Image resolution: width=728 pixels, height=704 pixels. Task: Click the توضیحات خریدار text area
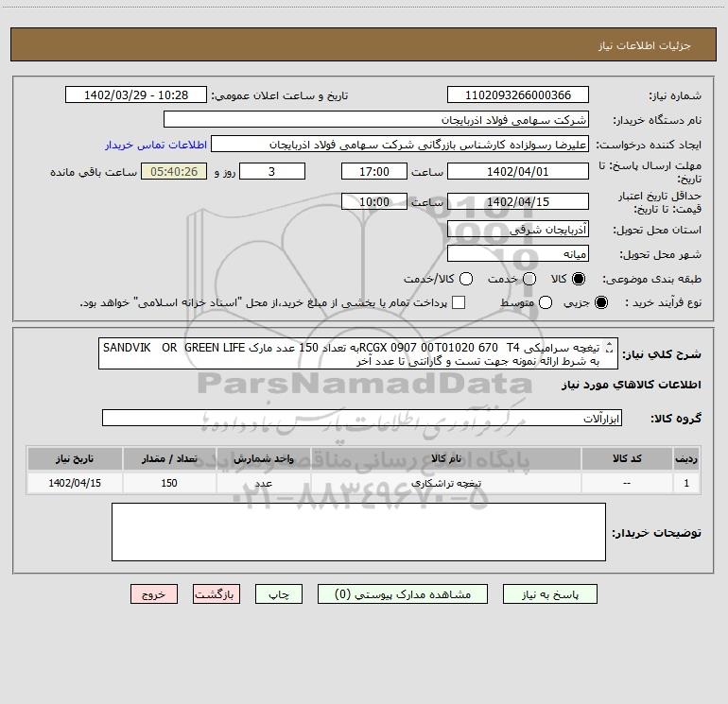point(358,532)
